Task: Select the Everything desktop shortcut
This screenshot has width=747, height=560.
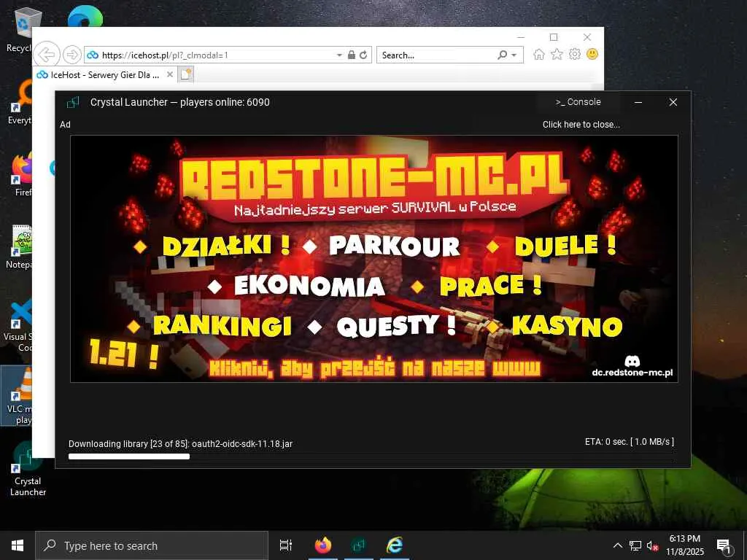Action: (x=21, y=102)
